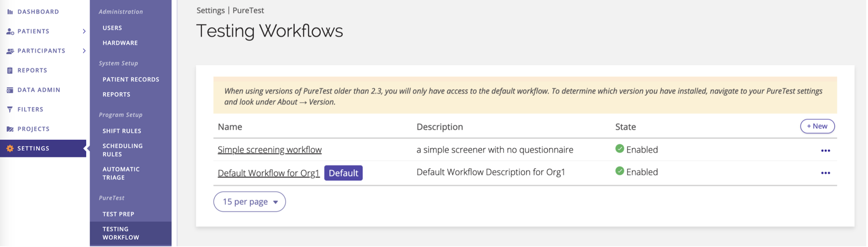Viewport: 868px width, 247px height.
Task: Open actions menu for Simple screening workflow
Action: click(825, 151)
